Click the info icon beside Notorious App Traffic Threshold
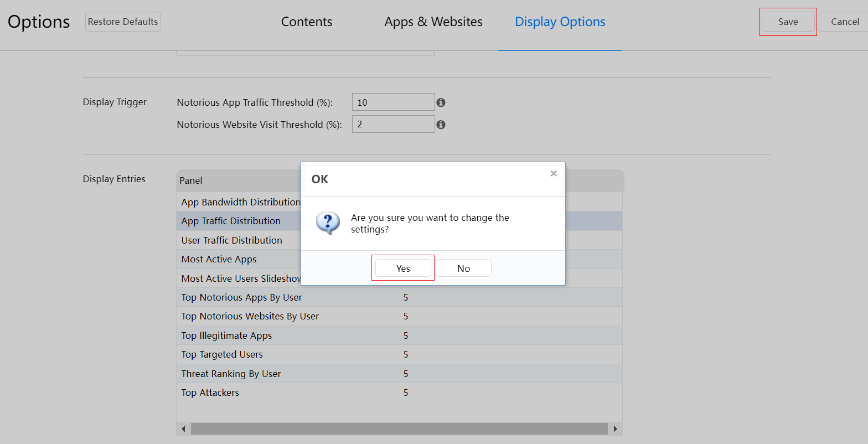This screenshot has width=868, height=444. 441,102
